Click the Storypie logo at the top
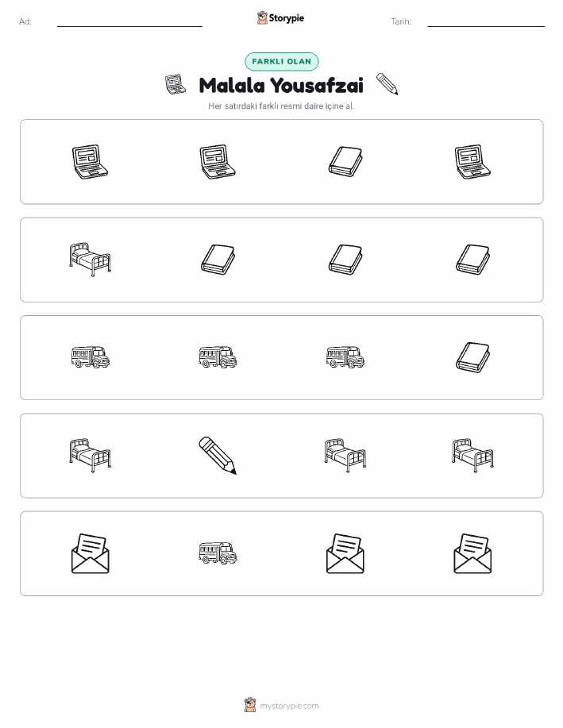This screenshot has height=728, width=563. tap(280, 18)
